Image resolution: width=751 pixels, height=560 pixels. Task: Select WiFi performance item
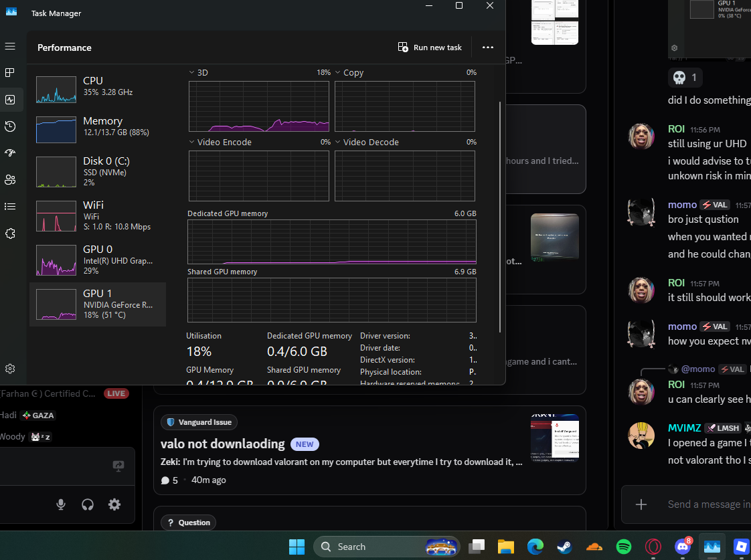(98, 216)
